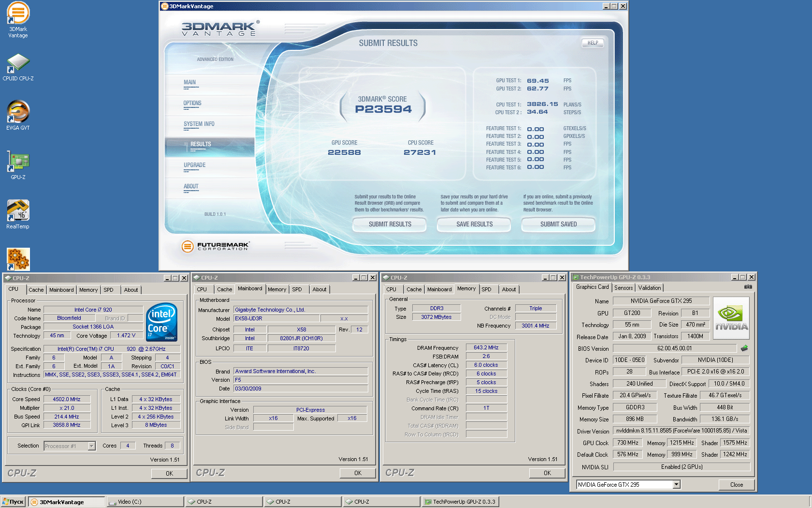Click the SAVE RESULTS button
The width and height of the screenshot is (812, 508).
[474, 224]
